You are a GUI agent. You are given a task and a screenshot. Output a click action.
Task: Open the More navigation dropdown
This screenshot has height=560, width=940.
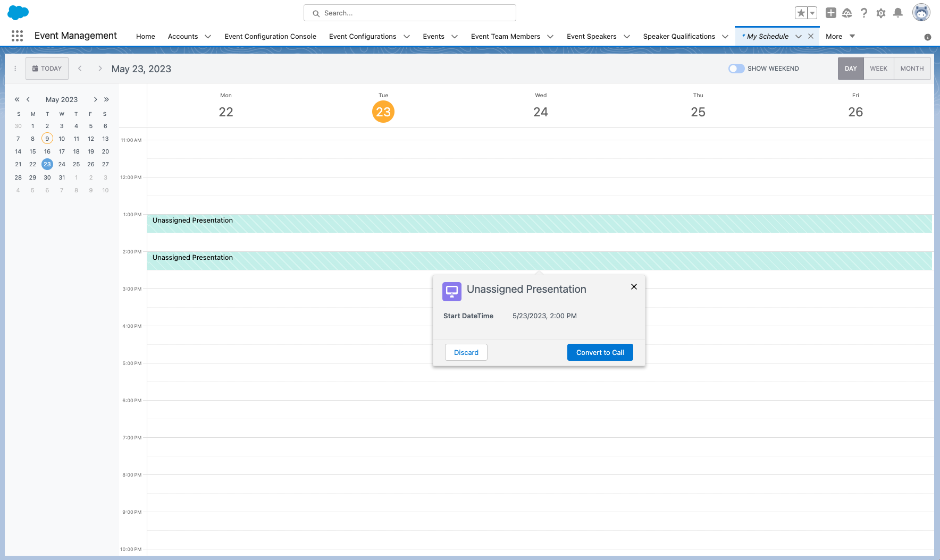tap(840, 36)
